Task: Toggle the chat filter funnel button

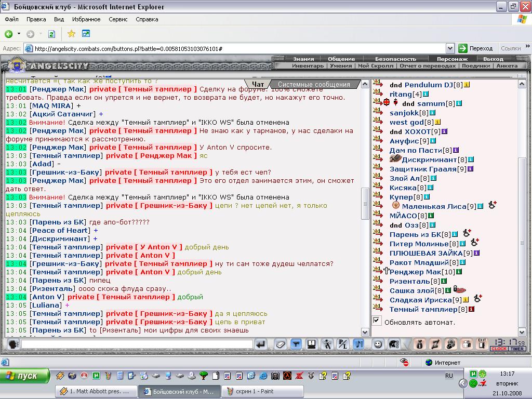Action: (296, 344)
